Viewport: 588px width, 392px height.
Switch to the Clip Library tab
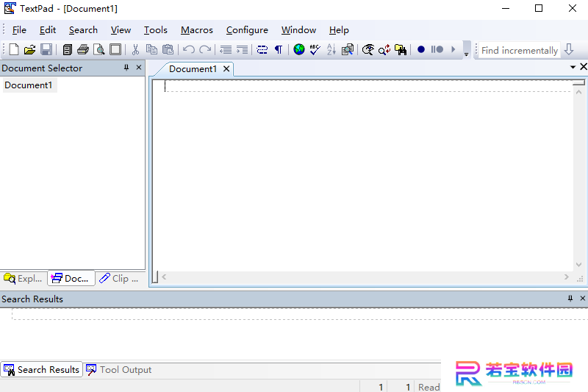(119, 278)
